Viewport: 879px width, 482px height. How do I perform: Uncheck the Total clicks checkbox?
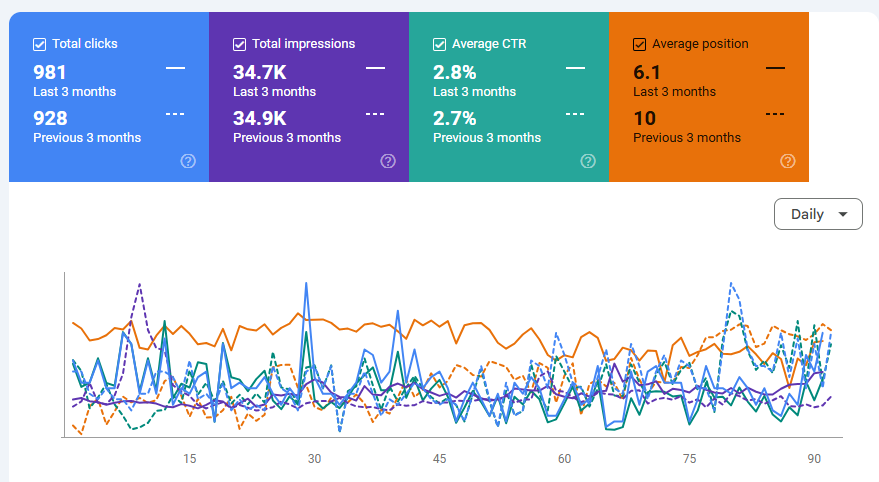pos(40,44)
